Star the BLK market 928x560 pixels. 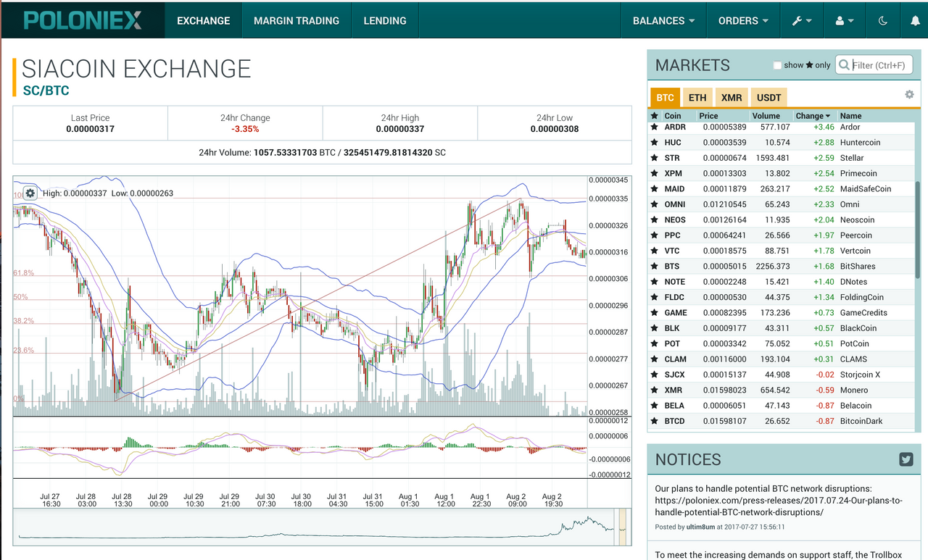(655, 328)
